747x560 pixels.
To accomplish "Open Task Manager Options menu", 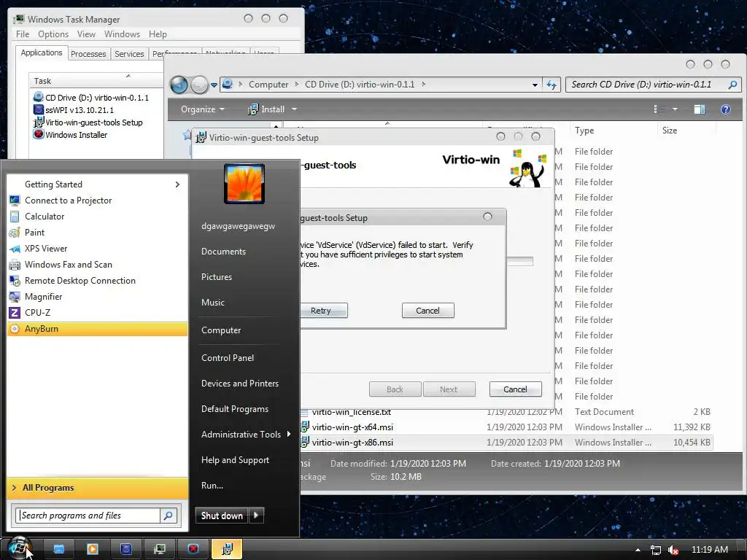I will [53, 34].
